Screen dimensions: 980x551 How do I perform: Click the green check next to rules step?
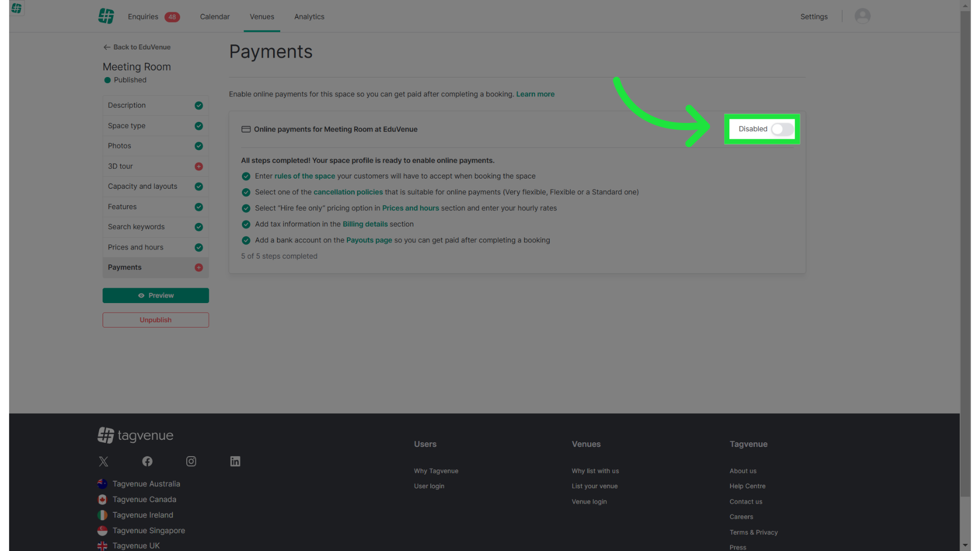coord(246,176)
